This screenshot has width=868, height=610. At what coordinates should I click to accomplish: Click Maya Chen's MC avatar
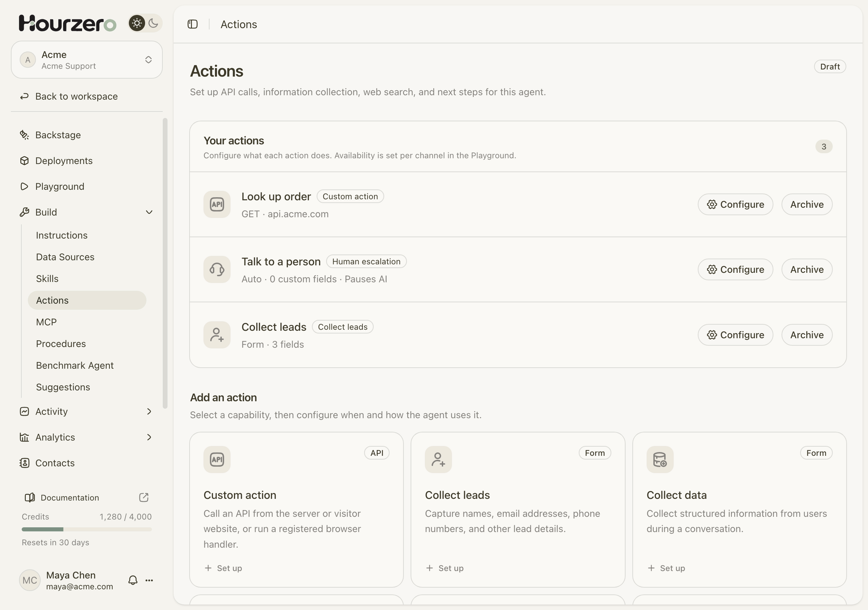tap(30, 580)
